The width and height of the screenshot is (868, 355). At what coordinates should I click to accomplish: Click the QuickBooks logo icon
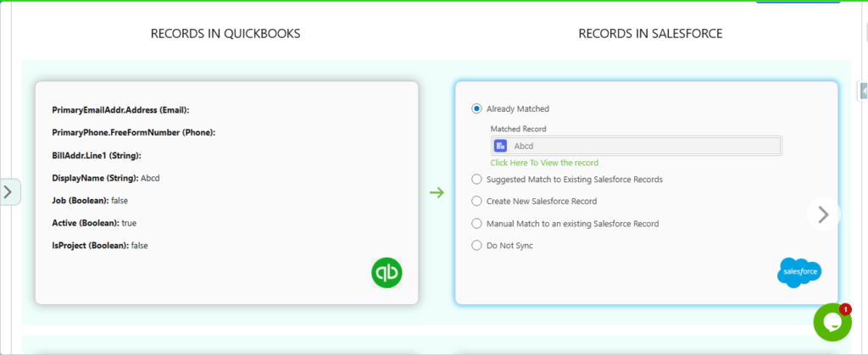pos(387,273)
